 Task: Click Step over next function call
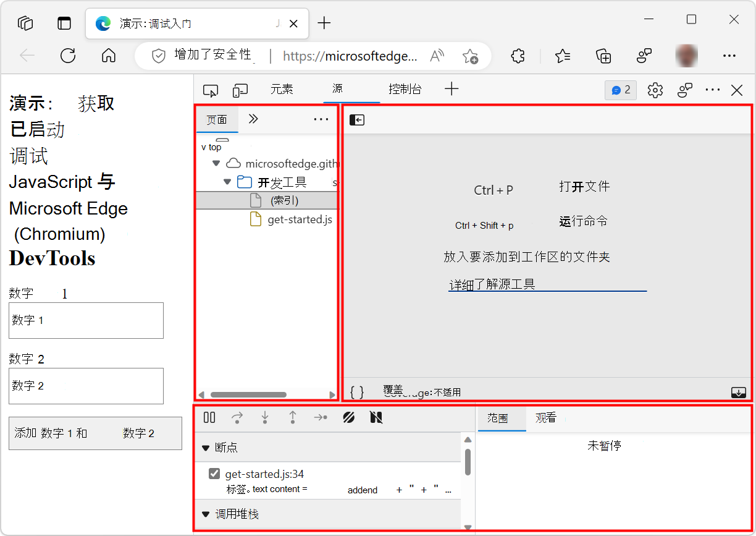tap(237, 418)
